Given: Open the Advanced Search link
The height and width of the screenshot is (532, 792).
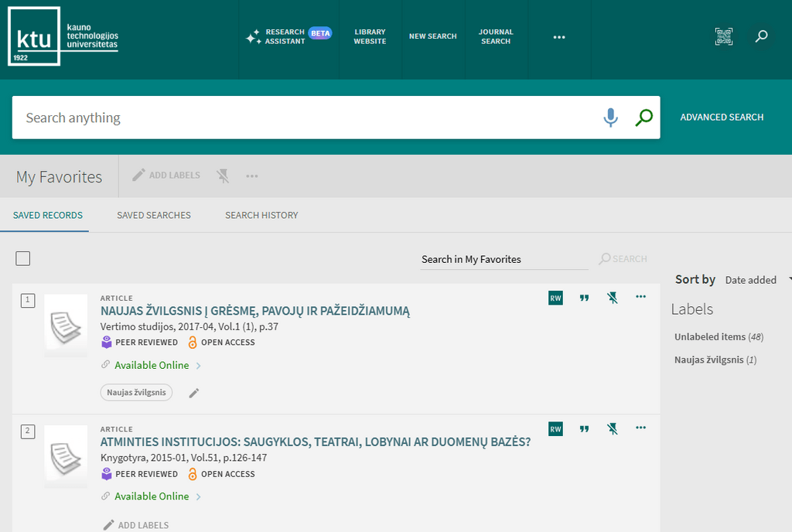Looking at the screenshot, I should 722,118.
